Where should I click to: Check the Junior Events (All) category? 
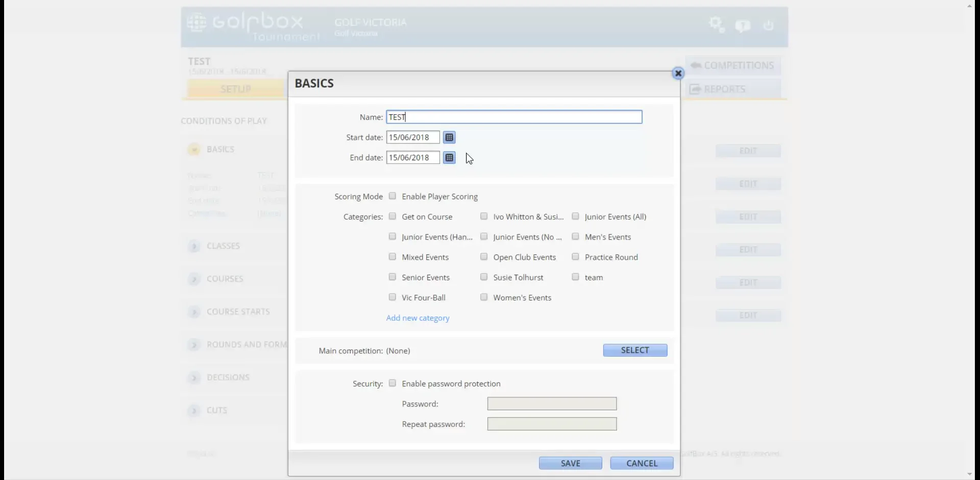[575, 217]
